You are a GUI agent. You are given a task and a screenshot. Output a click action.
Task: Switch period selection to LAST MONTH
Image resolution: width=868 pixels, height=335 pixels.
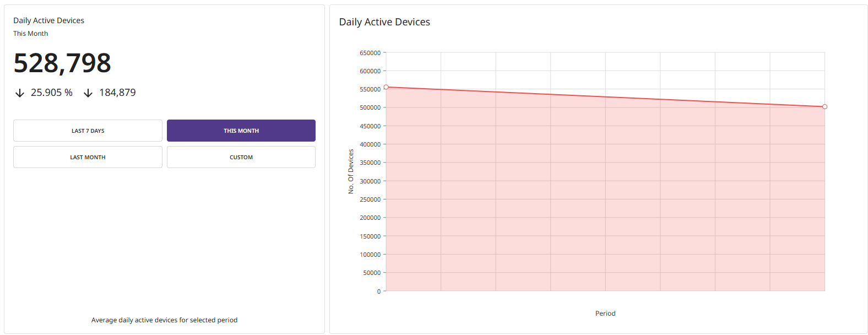(88, 157)
